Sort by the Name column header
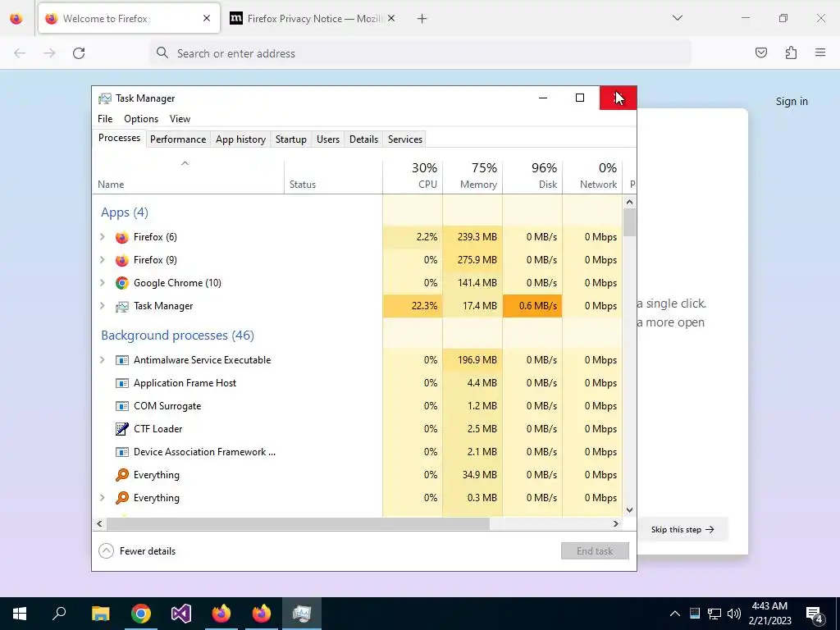 [x=188, y=176]
